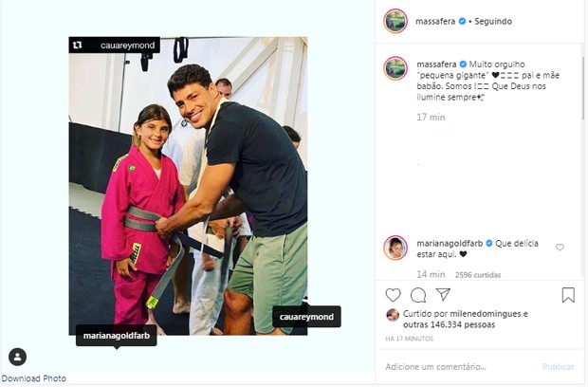This screenshot has height=387, width=588.
Task: Click the repost icon on the photo
Action: pyautogui.click(x=77, y=44)
